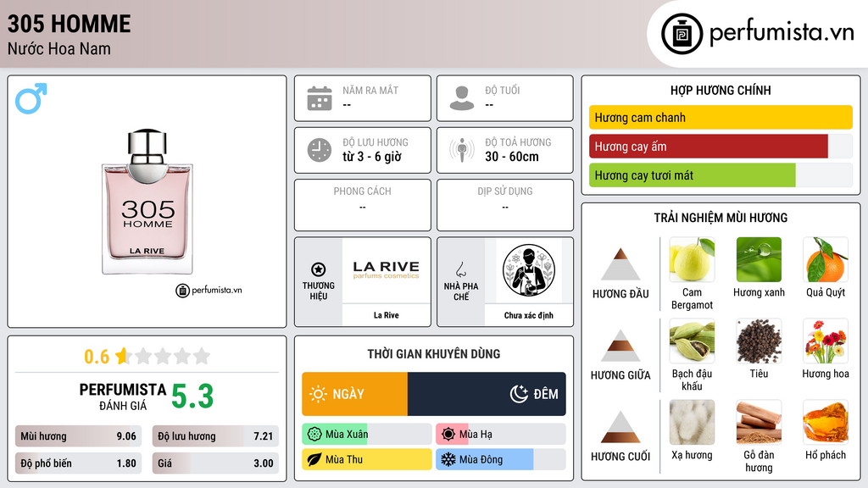This screenshot has height=488, width=868.
Task: Click the 305 HOMME title heading
Action: (x=70, y=24)
